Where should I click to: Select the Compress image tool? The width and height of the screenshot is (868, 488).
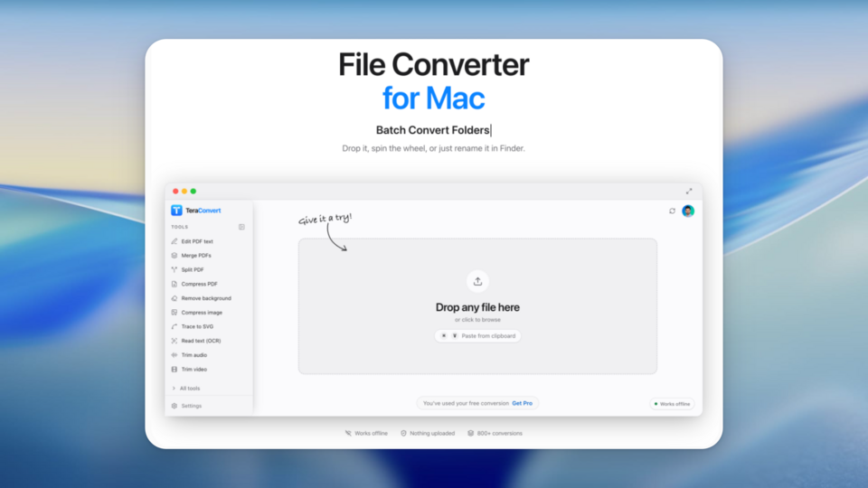point(196,313)
